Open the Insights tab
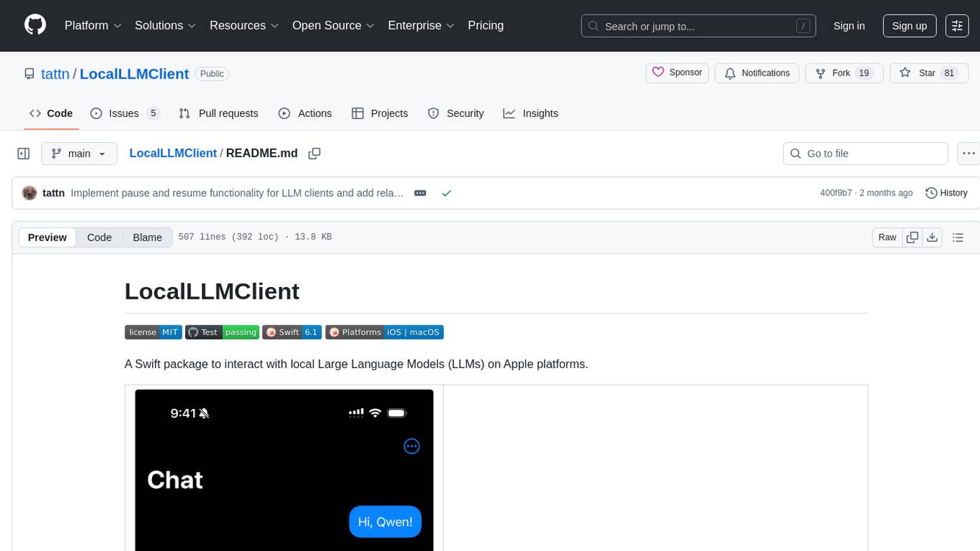 click(x=530, y=113)
